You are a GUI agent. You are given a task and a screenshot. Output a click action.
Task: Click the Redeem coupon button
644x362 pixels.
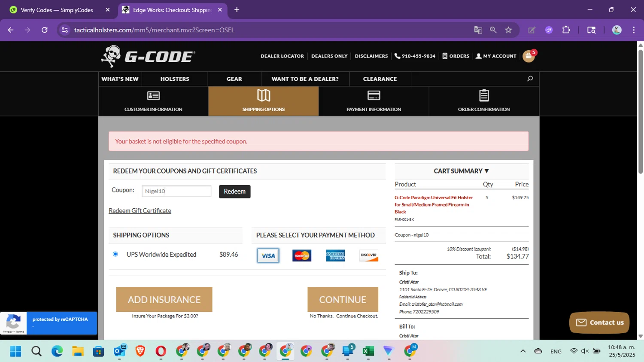tap(234, 192)
